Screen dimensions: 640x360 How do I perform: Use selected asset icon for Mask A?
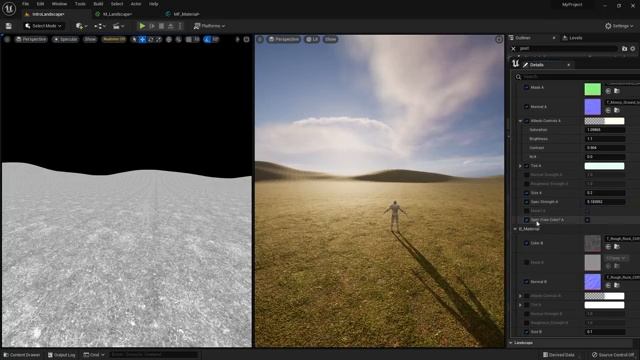click(608, 91)
